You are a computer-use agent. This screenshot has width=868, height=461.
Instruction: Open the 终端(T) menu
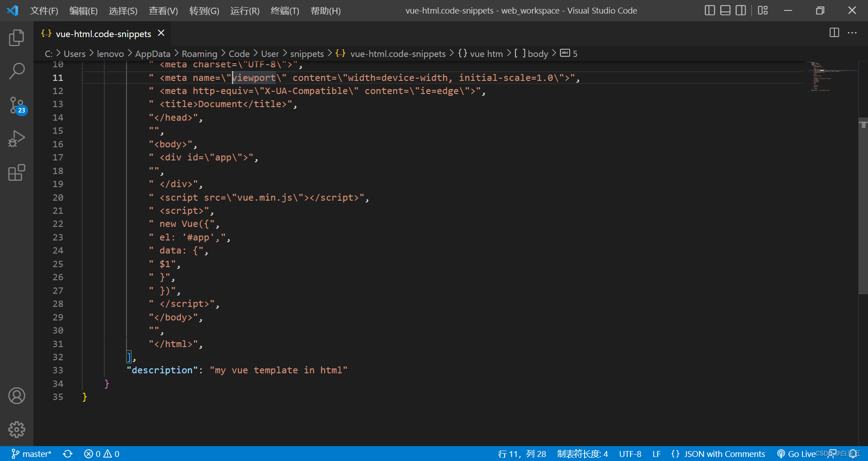[285, 11]
